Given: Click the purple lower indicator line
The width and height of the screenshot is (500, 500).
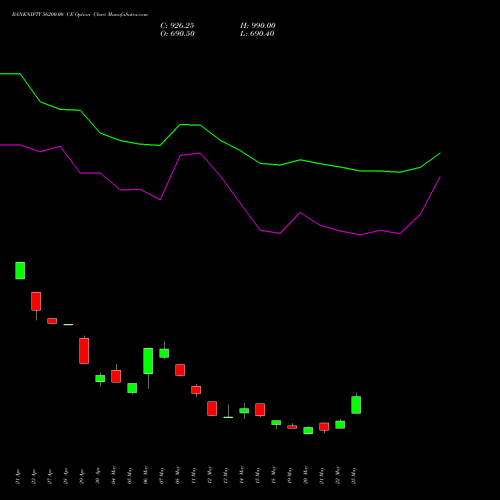Looking at the screenshot, I should [220, 175].
